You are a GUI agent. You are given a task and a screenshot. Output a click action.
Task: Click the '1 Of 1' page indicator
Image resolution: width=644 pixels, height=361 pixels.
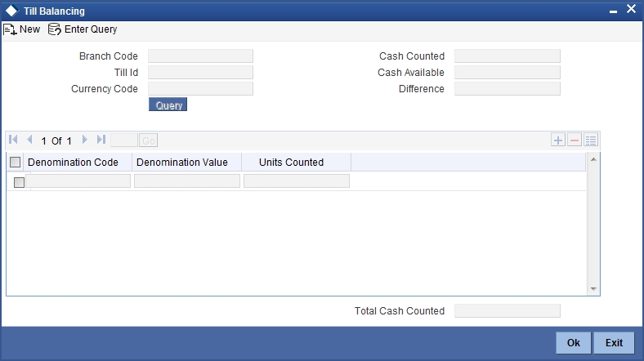56,141
